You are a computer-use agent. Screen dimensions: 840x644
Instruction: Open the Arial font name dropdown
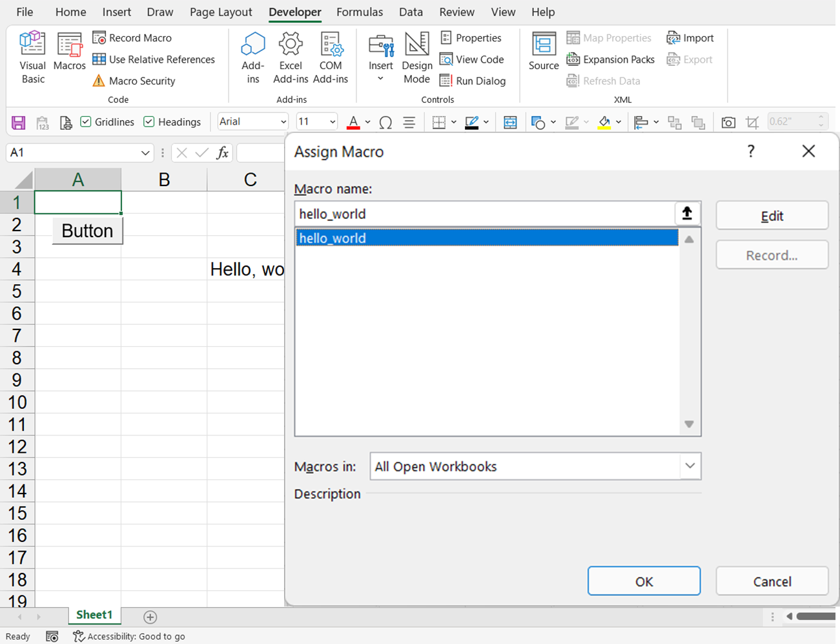pyautogui.click(x=283, y=122)
